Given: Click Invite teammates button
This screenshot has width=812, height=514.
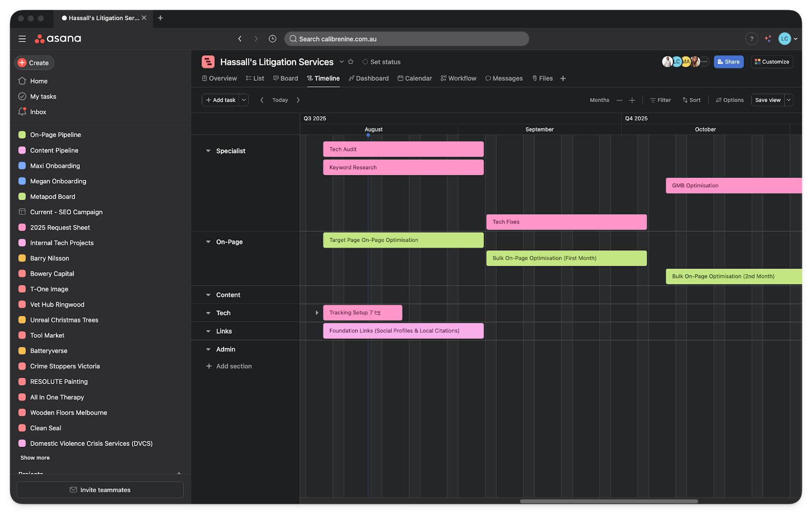Looking at the screenshot, I should tap(100, 490).
